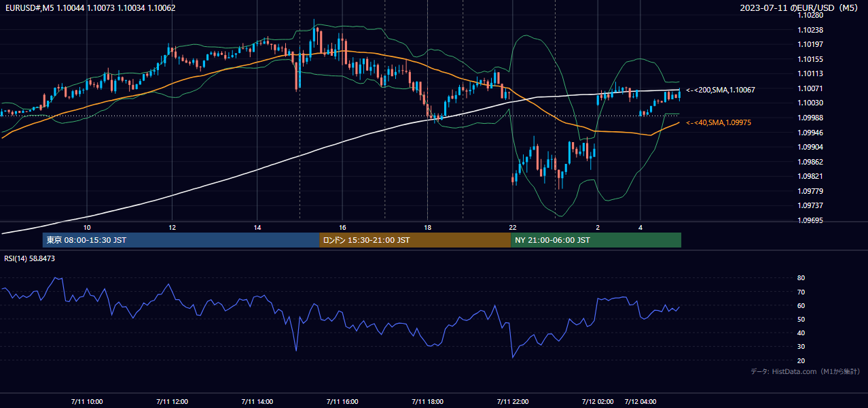The image size is (868, 408).
Task: Click price axis value 1.09779
Action: tap(810, 191)
